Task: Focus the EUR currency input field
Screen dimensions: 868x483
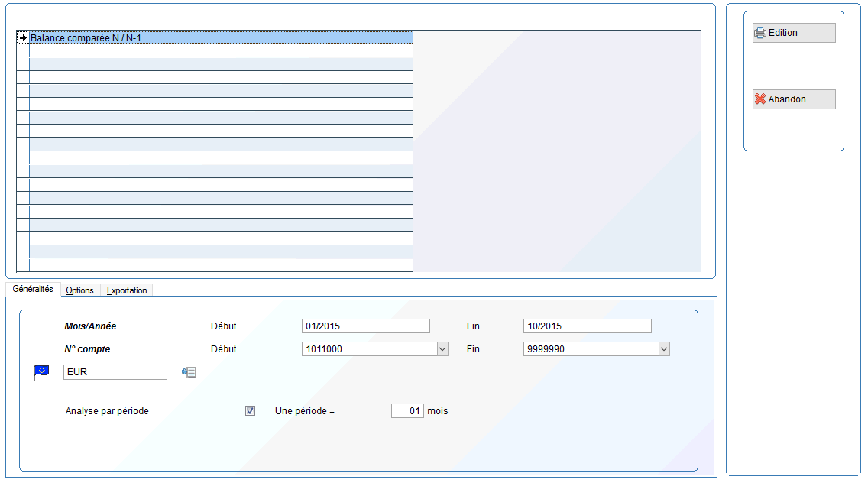Action: (x=115, y=372)
